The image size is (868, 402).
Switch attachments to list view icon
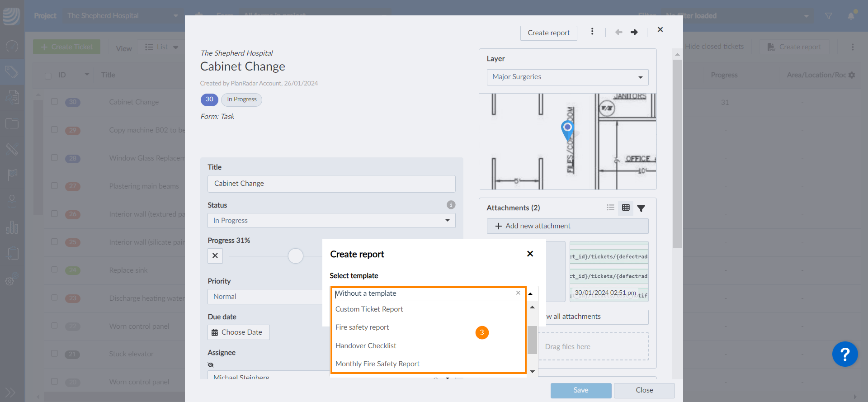610,208
